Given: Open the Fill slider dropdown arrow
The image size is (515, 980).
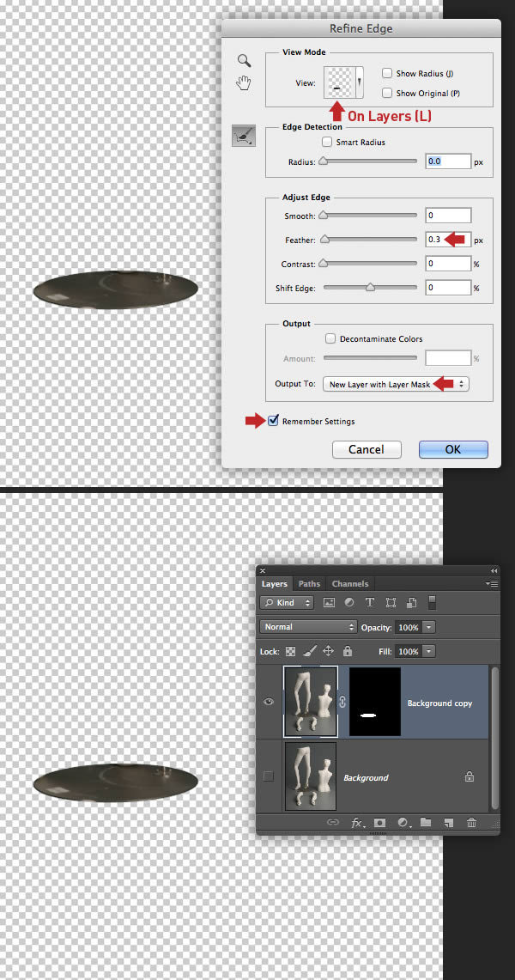Looking at the screenshot, I should pyautogui.click(x=429, y=651).
